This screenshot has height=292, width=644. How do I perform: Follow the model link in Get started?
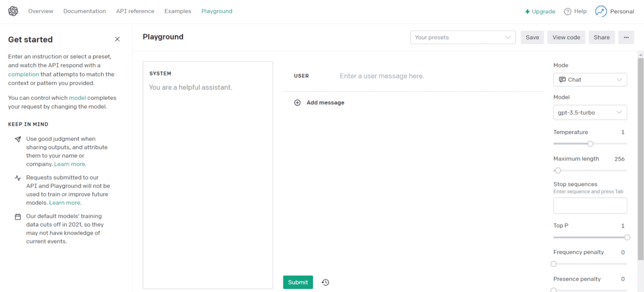tap(77, 98)
